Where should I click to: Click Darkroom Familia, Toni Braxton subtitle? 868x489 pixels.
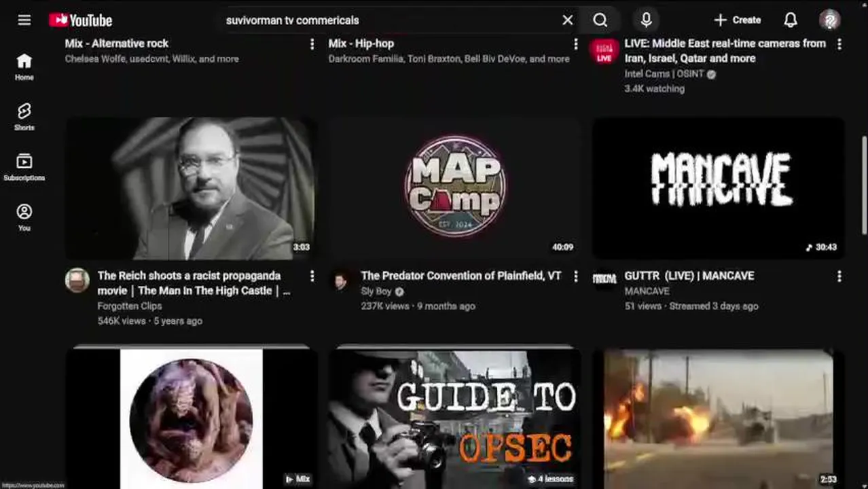pos(449,59)
